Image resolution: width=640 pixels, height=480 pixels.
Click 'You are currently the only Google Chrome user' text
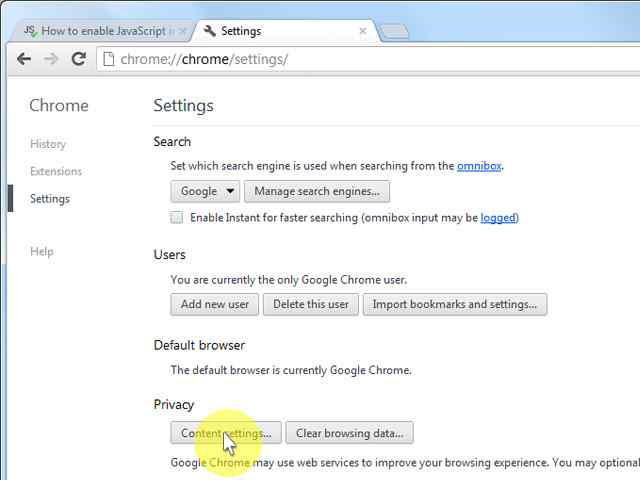pyautogui.click(x=289, y=280)
